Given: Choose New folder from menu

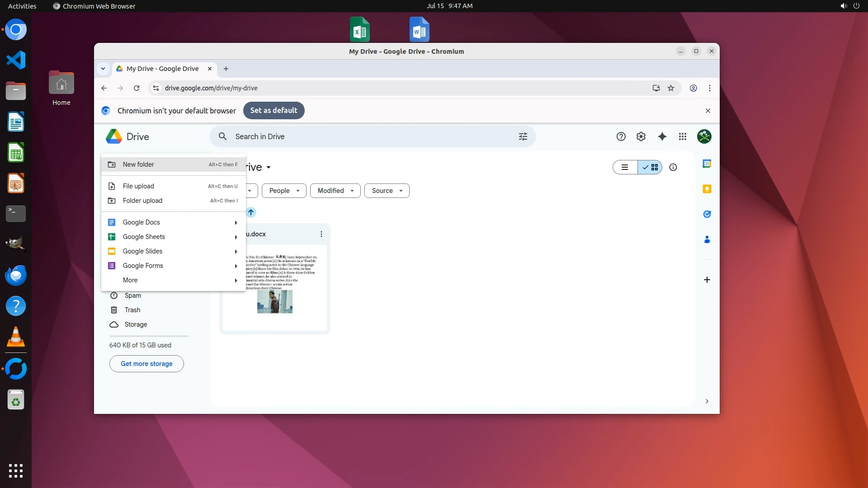Looking at the screenshot, I should (x=138, y=164).
